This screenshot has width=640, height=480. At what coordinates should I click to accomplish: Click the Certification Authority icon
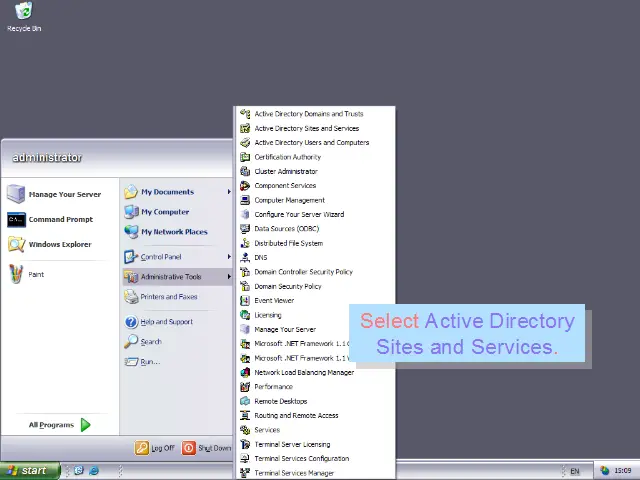click(245, 157)
